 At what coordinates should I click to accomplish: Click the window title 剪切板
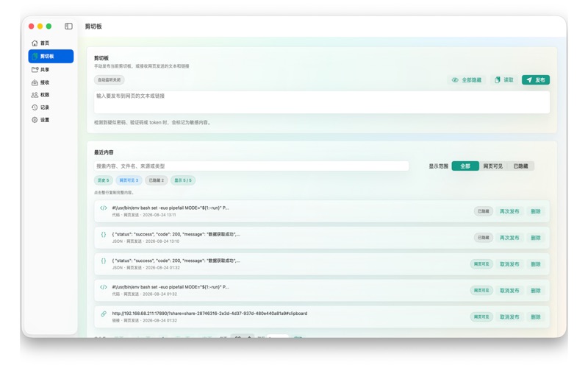point(93,26)
